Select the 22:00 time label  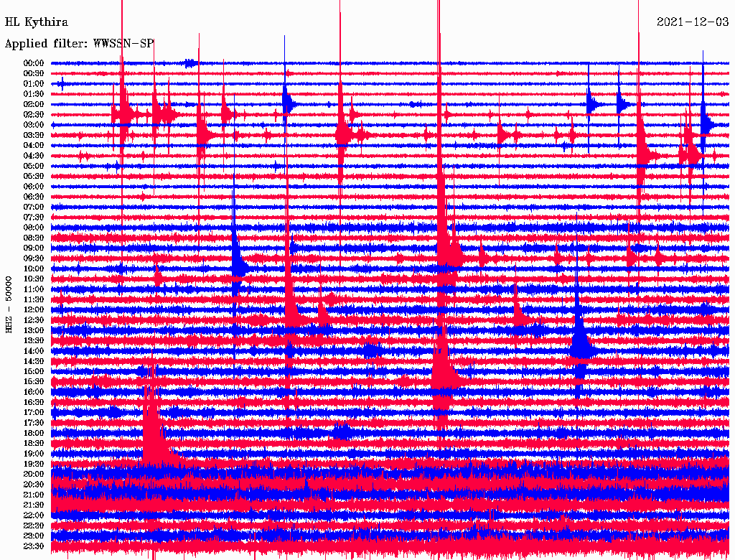(34, 515)
